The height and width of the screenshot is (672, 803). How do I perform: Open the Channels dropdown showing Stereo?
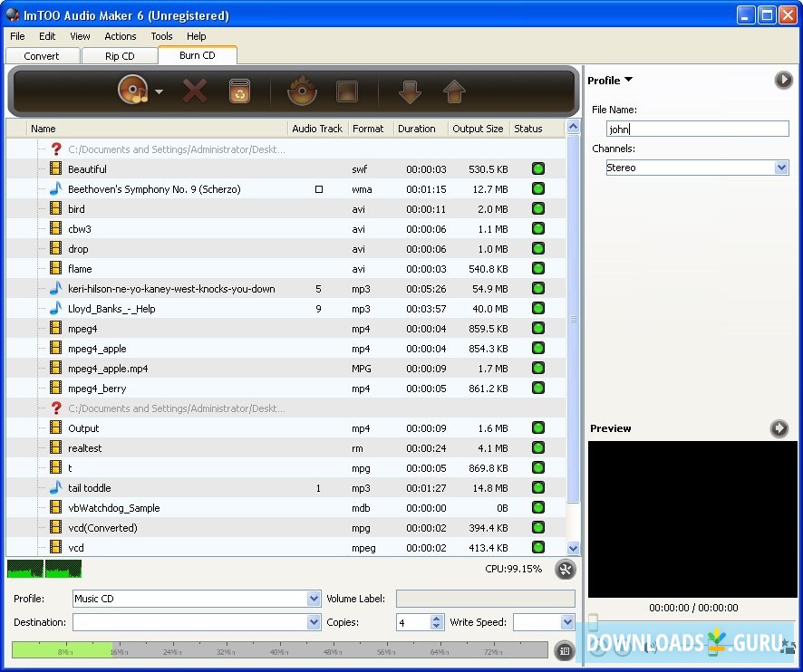click(779, 168)
